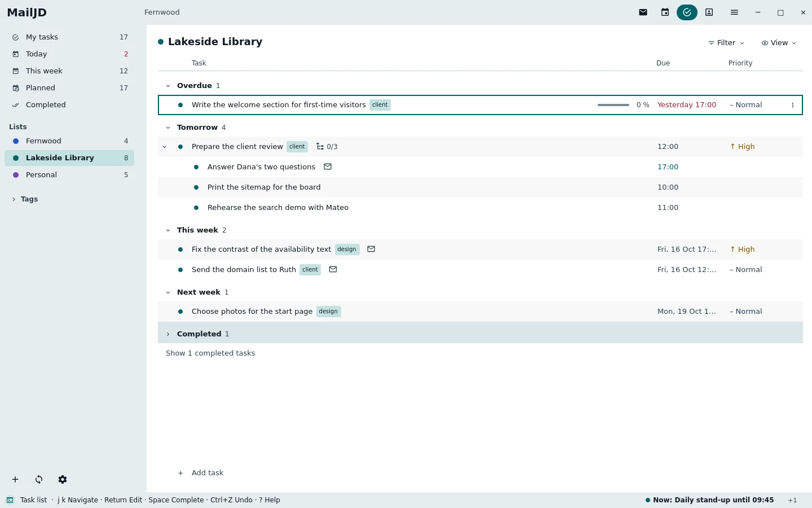
Task: Switch to the Fernwood list in sidebar
Action: [x=69, y=141]
